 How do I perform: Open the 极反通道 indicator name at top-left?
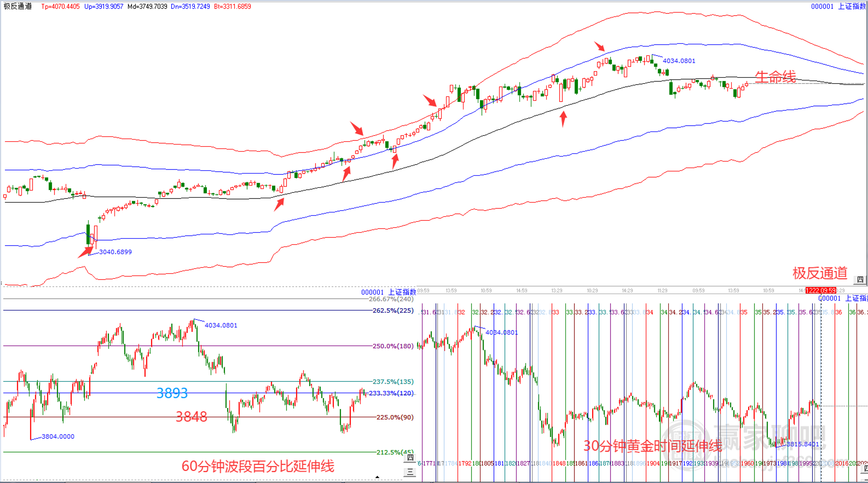[18, 6]
